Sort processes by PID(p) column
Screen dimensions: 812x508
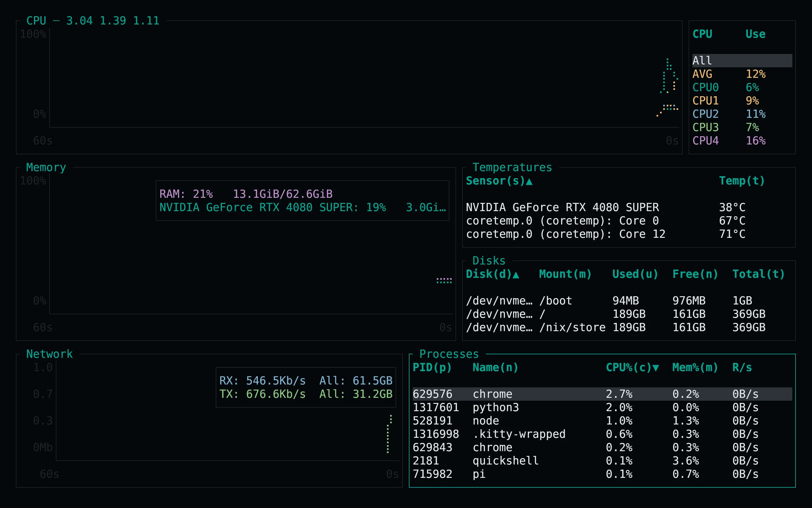coord(432,368)
